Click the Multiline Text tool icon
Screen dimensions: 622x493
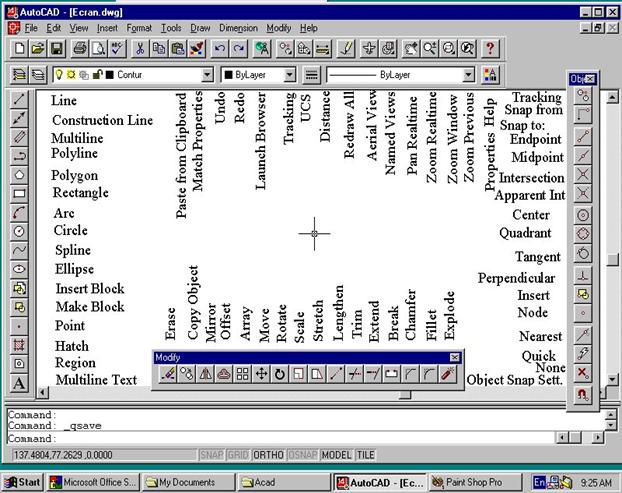tap(19, 383)
